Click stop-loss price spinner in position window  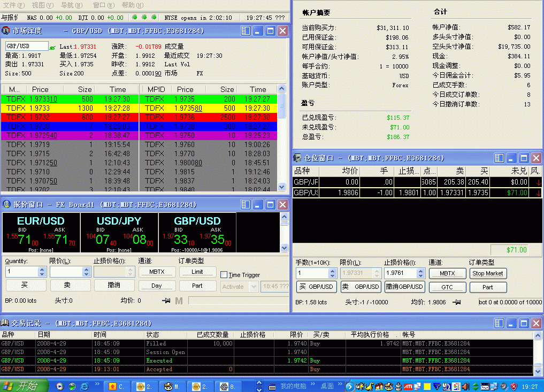(x=420, y=273)
